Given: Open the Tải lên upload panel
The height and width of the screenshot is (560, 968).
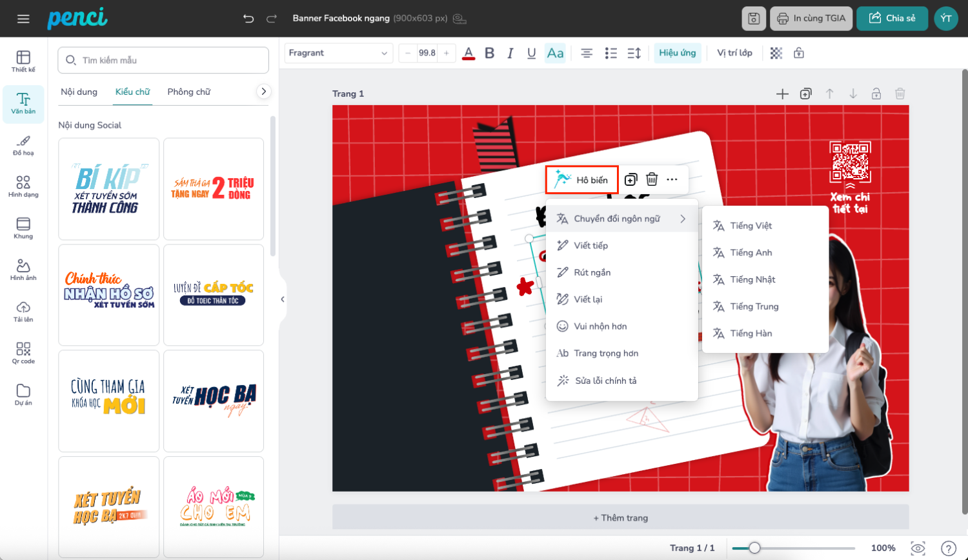Looking at the screenshot, I should pos(23,311).
